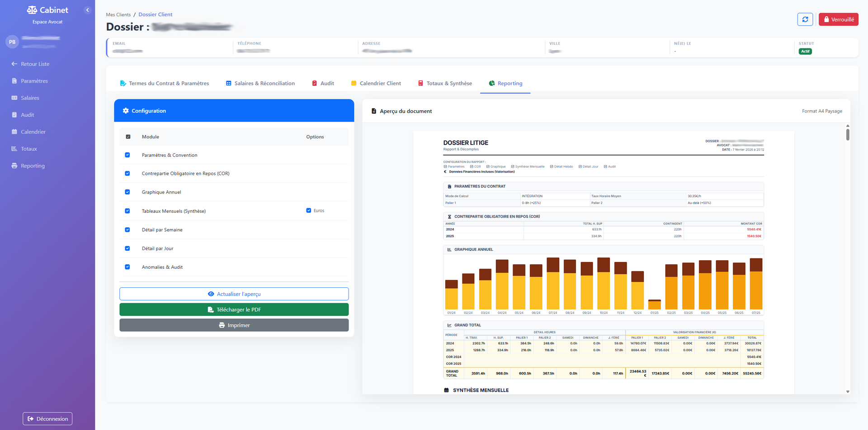Switch to Salaires & Réconciliation tab

coord(260,84)
